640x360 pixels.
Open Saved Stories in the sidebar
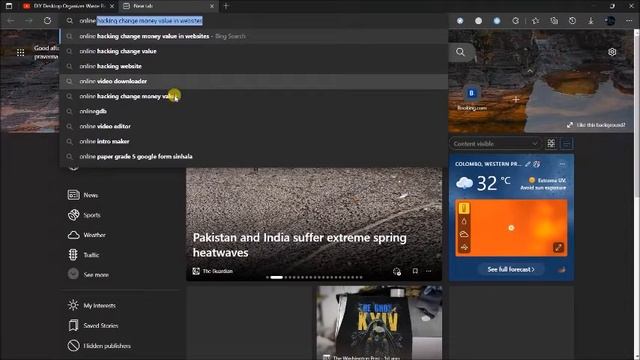93,325
